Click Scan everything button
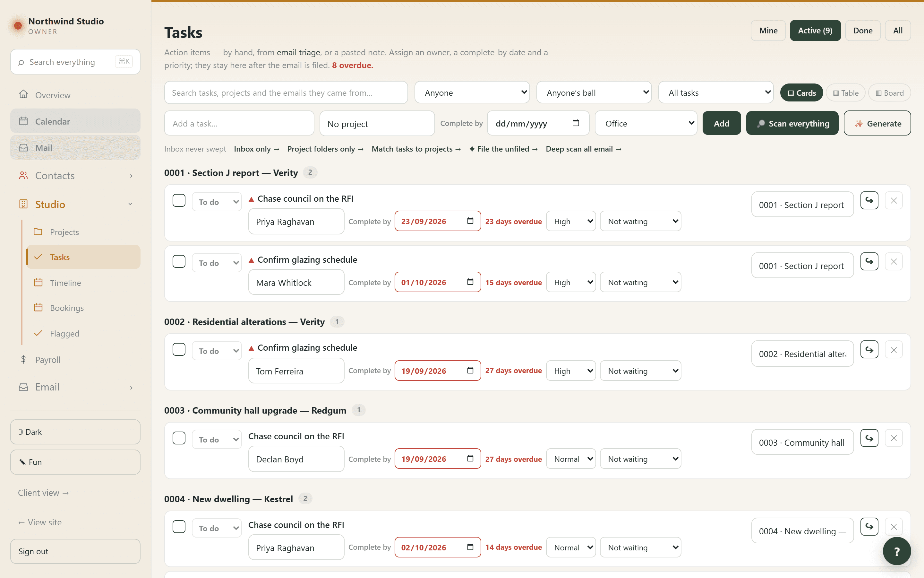The width and height of the screenshot is (924, 578). (x=792, y=123)
